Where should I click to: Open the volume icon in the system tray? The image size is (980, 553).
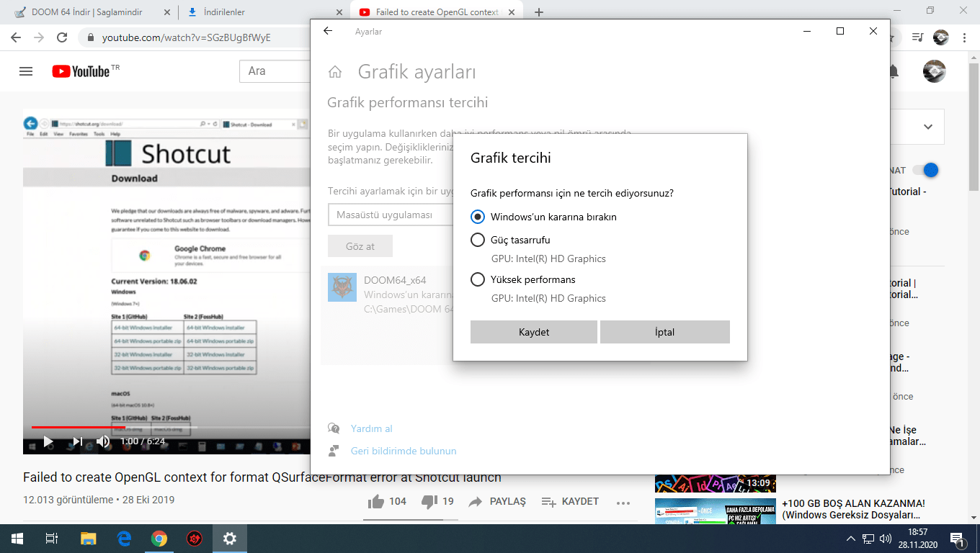(885, 539)
